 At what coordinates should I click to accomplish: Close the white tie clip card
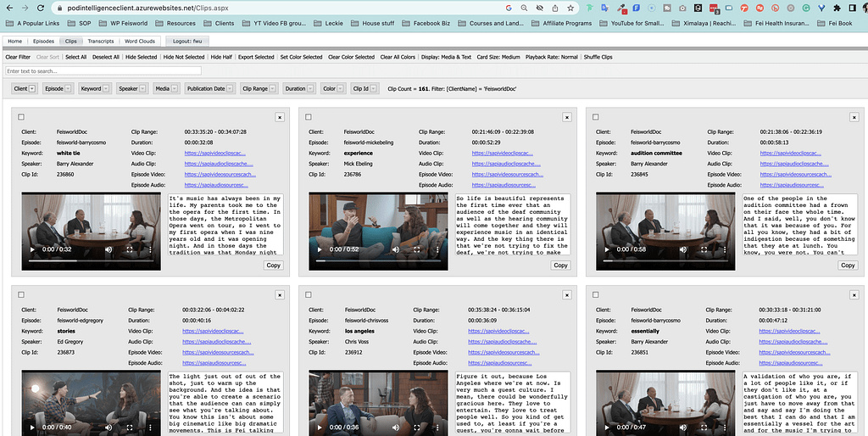[x=280, y=117]
